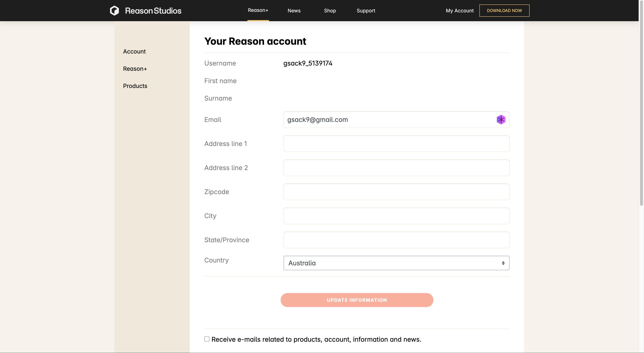Viewport: 644px width, 353px height.
Task: Open My Account
Action: coord(459,10)
